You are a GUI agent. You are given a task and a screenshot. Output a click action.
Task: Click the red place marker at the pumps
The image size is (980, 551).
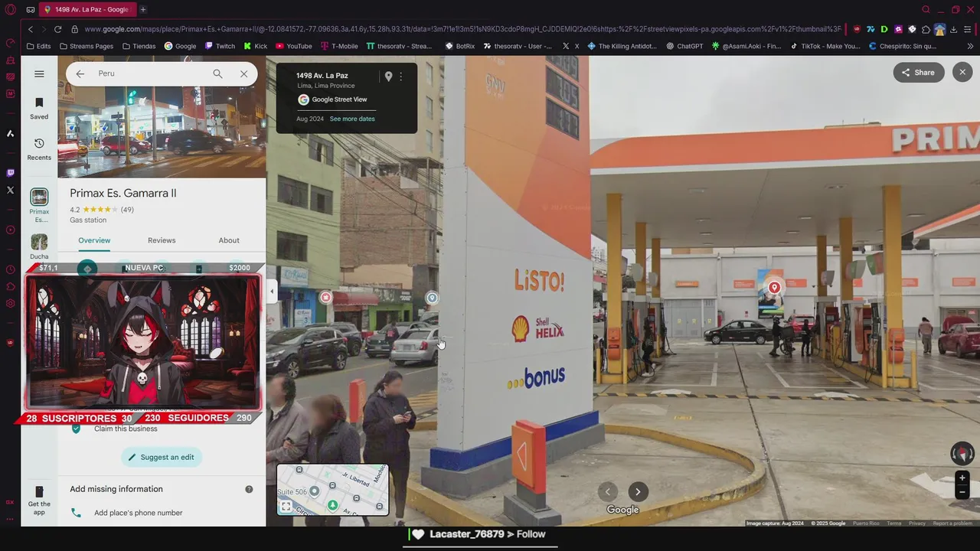pyautogui.click(x=774, y=288)
